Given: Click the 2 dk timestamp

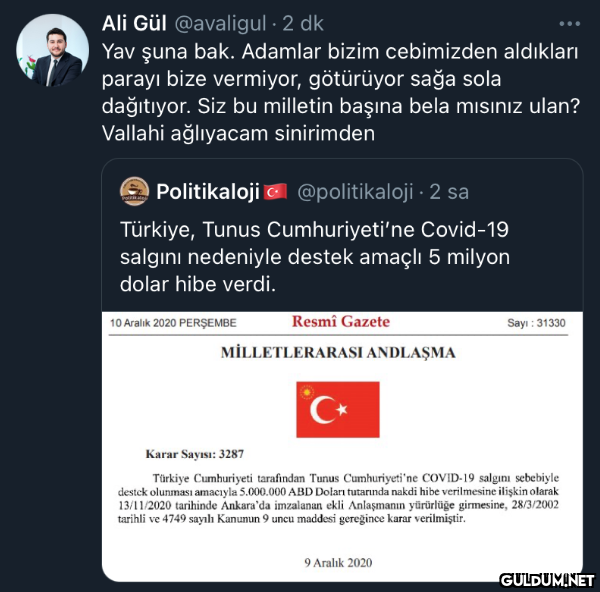Looking at the screenshot, I should click(303, 23).
